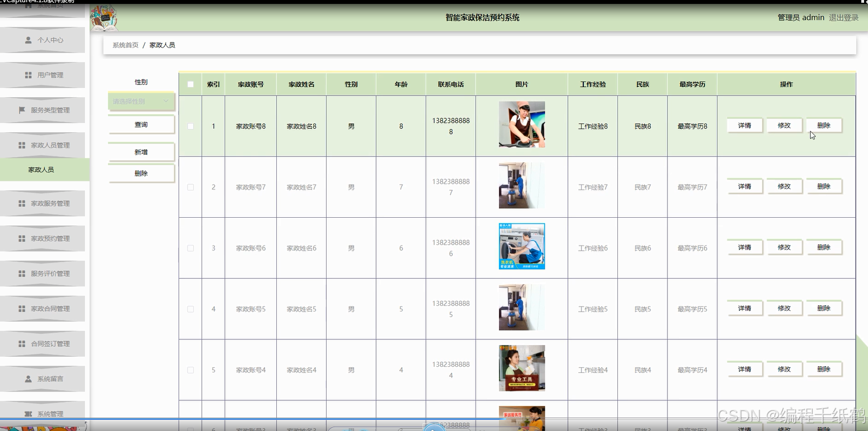
Task: Check the box for row 家政账号6
Action: 190,248
